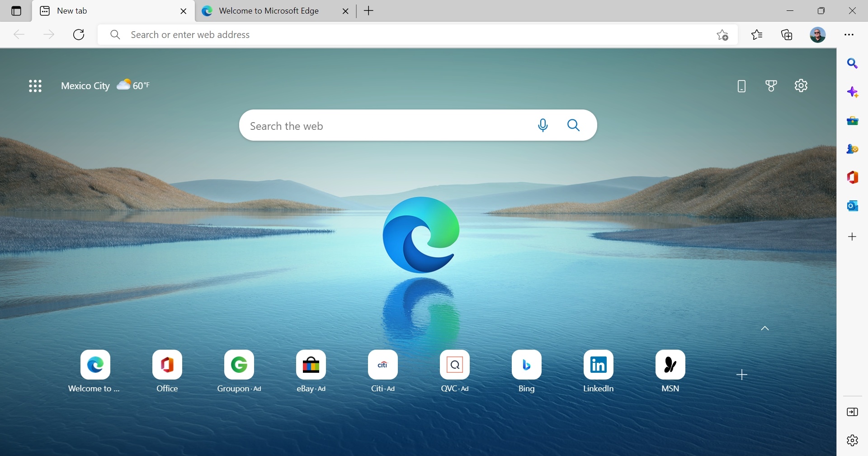Open the LinkedIn quick link

click(x=598, y=365)
